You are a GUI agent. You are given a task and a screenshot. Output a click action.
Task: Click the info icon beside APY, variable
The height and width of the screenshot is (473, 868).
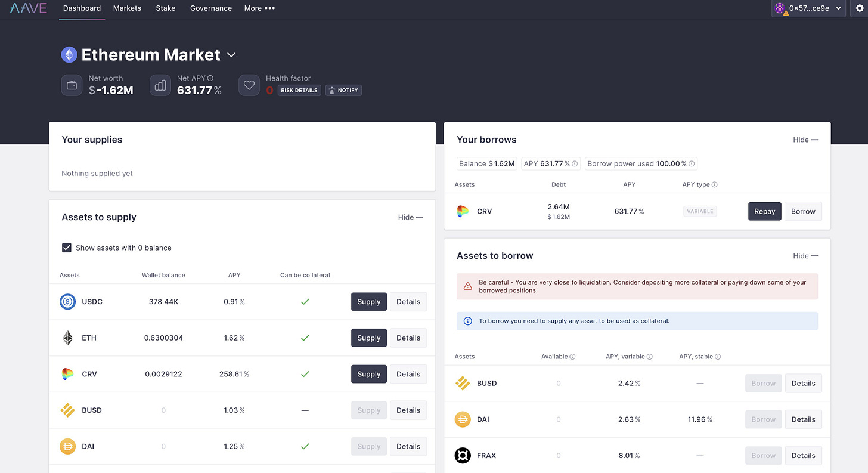coord(650,357)
